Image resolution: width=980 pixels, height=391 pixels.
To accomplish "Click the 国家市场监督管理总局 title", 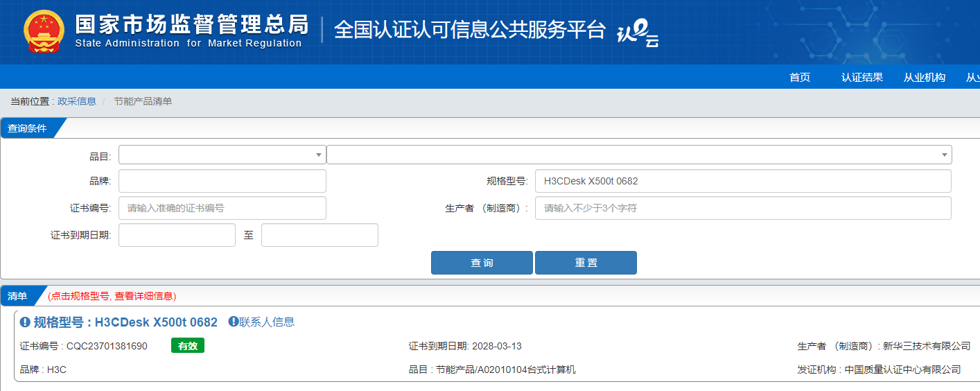I will pos(191,24).
